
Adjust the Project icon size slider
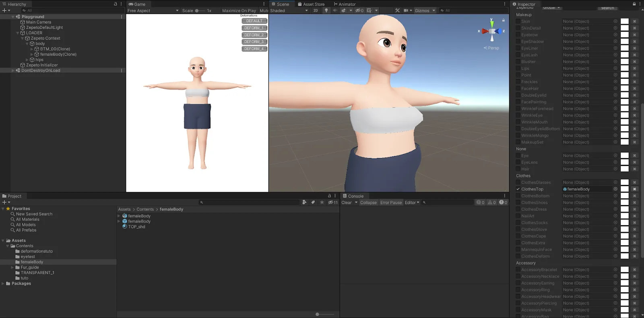325,314
